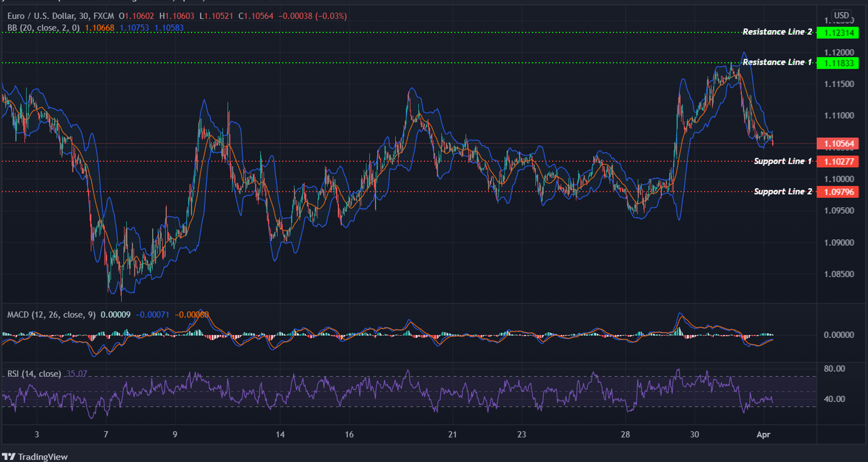868x462 pixels.
Task: Click the current price label 1.10564
Action: 840,143
